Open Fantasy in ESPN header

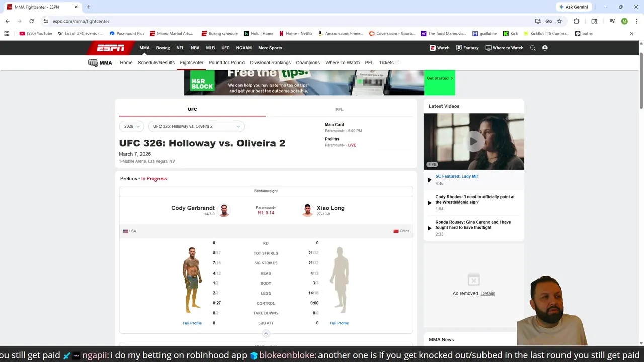tap(467, 48)
